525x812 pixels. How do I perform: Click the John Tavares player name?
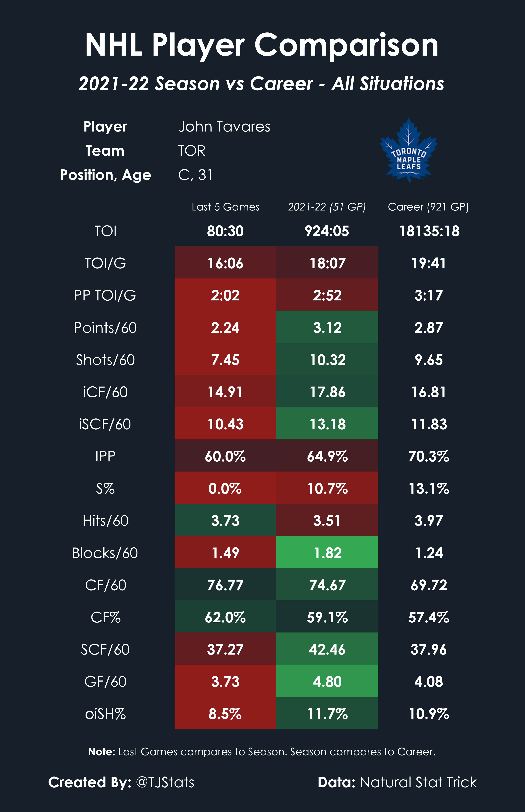pyautogui.click(x=224, y=127)
